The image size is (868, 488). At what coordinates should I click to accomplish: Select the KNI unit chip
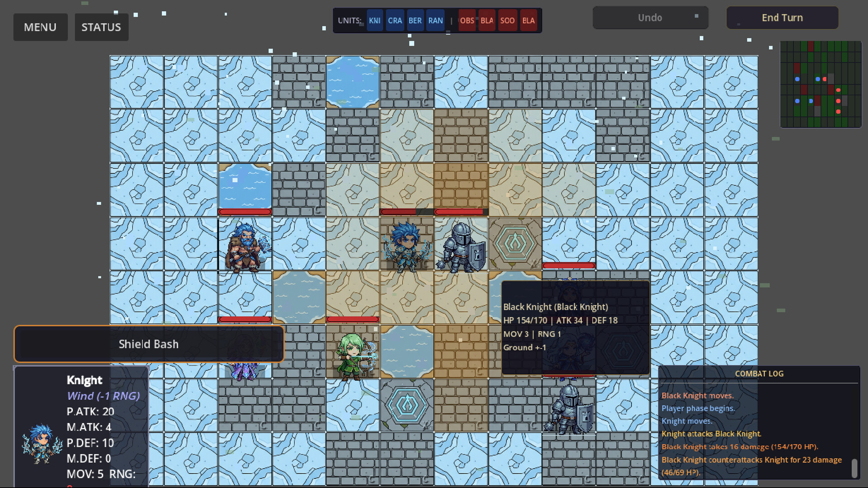coord(374,21)
